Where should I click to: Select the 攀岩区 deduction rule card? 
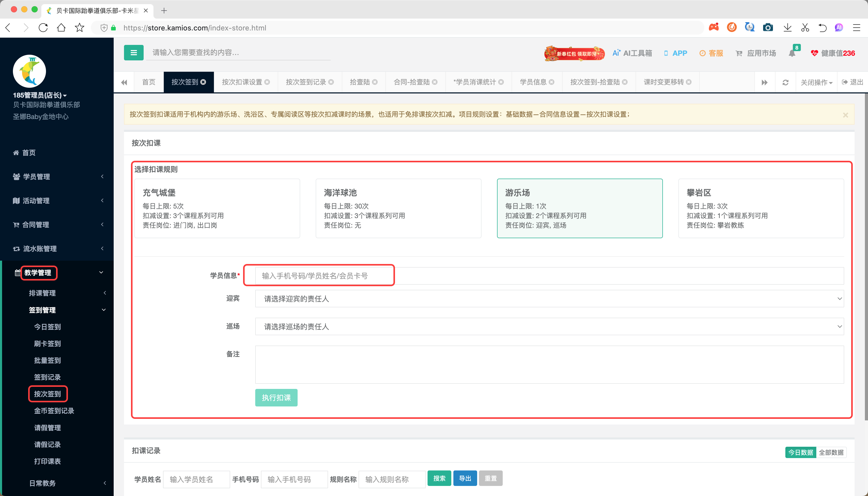tap(761, 208)
